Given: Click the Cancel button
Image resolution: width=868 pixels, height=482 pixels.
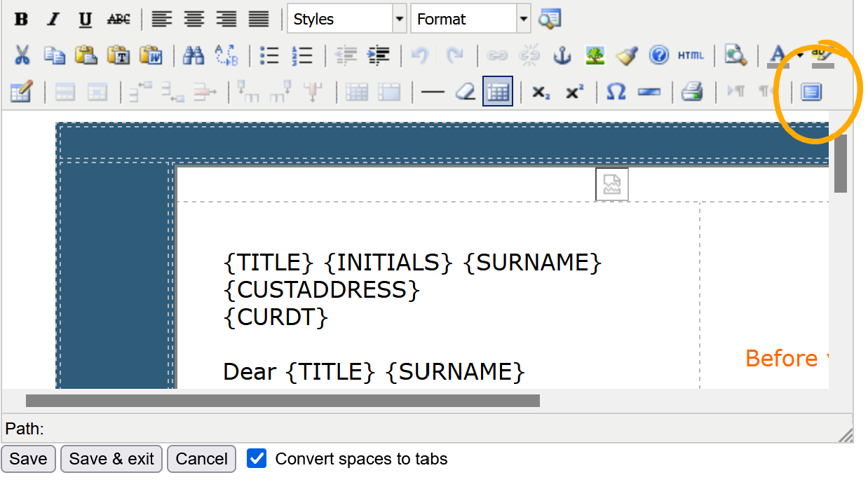Looking at the screenshot, I should point(201,459).
